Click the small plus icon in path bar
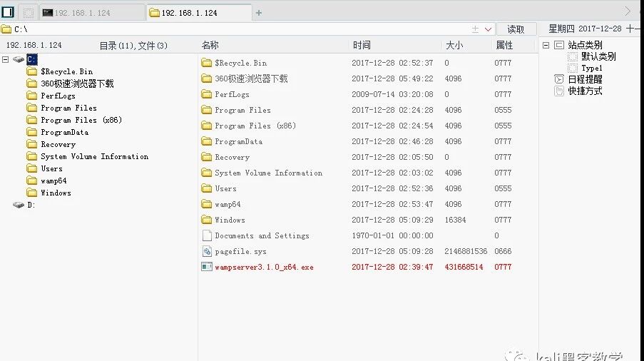This screenshot has width=644, height=361. click(475, 29)
